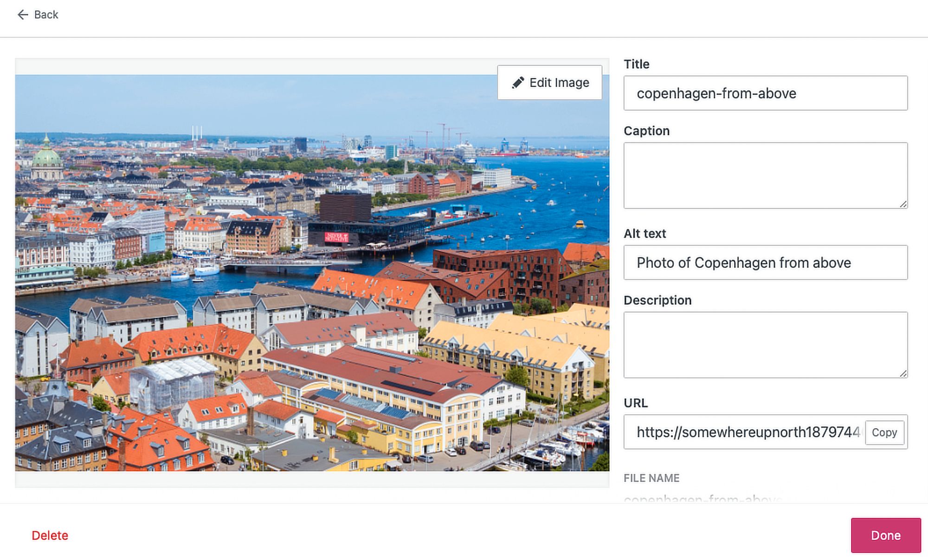Click the Title field label
The height and width of the screenshot is (560, 928).
(x=636, y=64)
